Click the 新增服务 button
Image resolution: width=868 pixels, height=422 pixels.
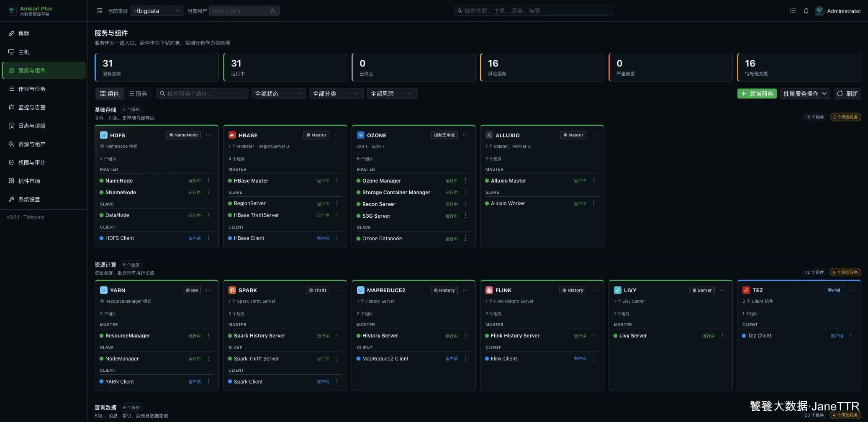click(x=757, y=94)
